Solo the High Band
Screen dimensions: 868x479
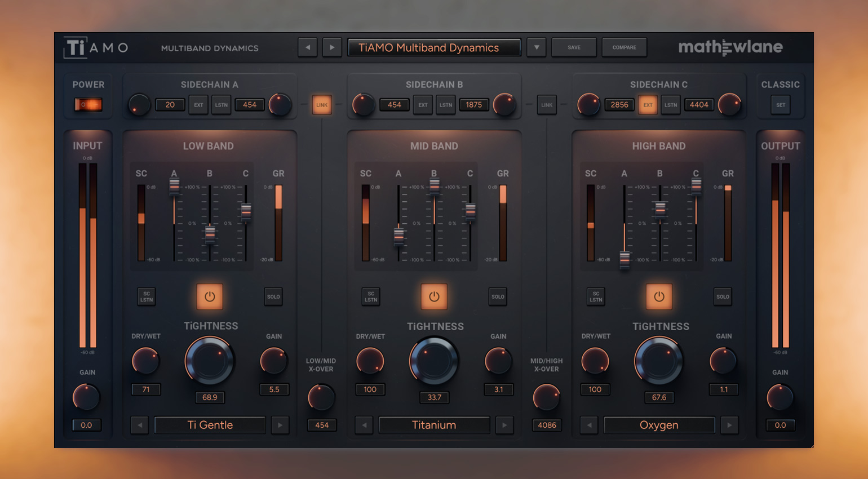723,296
